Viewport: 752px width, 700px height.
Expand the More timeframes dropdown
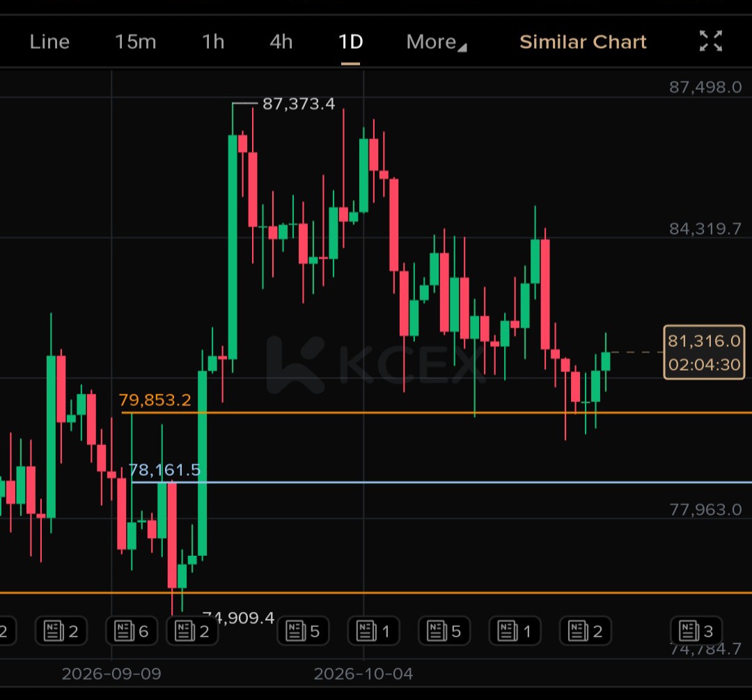point(436,42)
